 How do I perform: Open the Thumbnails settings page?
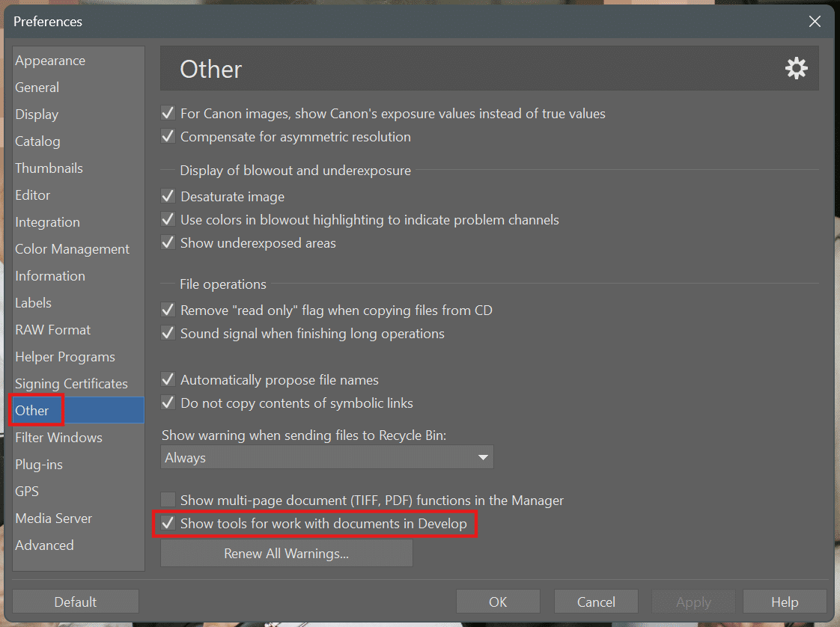(49, 168)
